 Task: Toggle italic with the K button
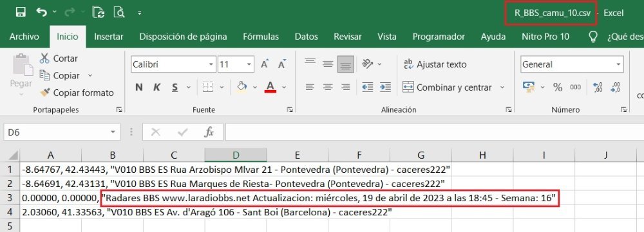pyautogui.click(x=157, y=87)
